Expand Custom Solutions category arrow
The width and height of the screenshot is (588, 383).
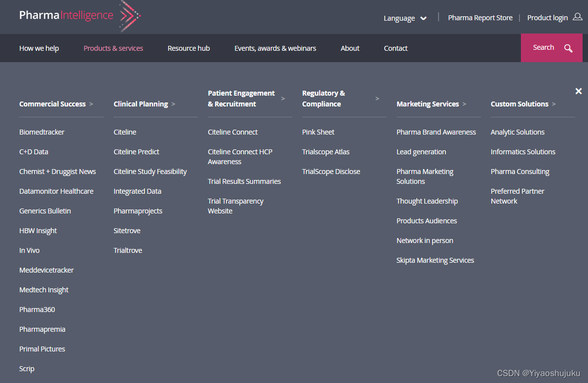pos(554,104)
